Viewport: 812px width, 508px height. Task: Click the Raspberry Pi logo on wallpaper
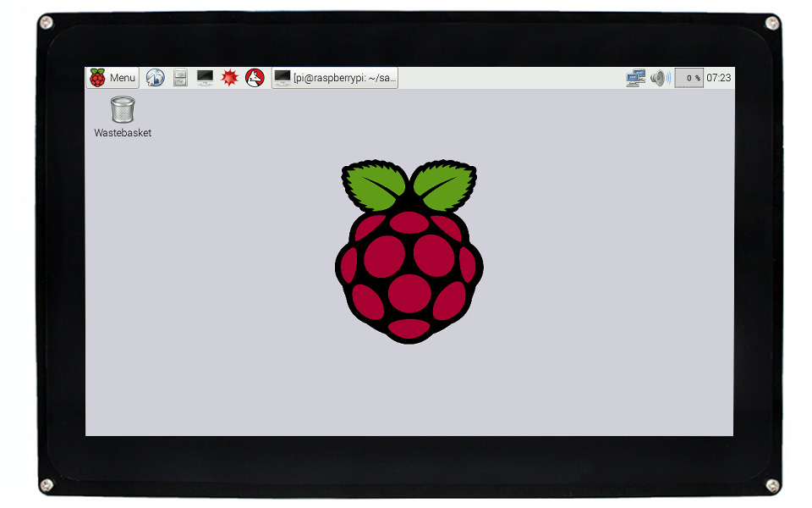click(x=409, y=271)
